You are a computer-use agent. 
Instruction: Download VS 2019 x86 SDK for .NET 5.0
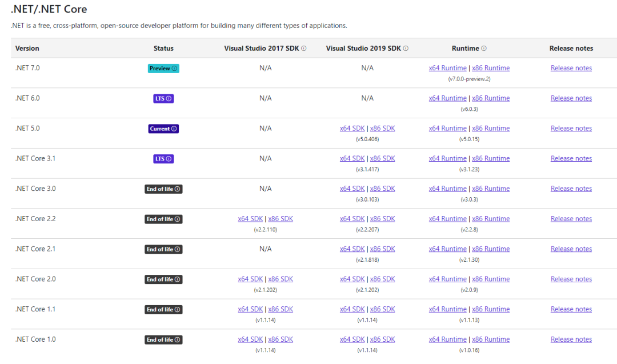(x=382, y=128)
